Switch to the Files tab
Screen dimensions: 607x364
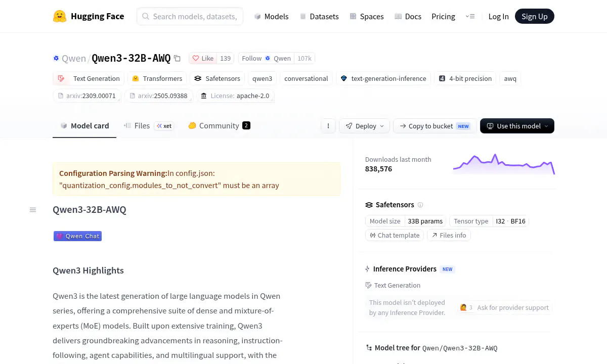[x=149, y=126]
